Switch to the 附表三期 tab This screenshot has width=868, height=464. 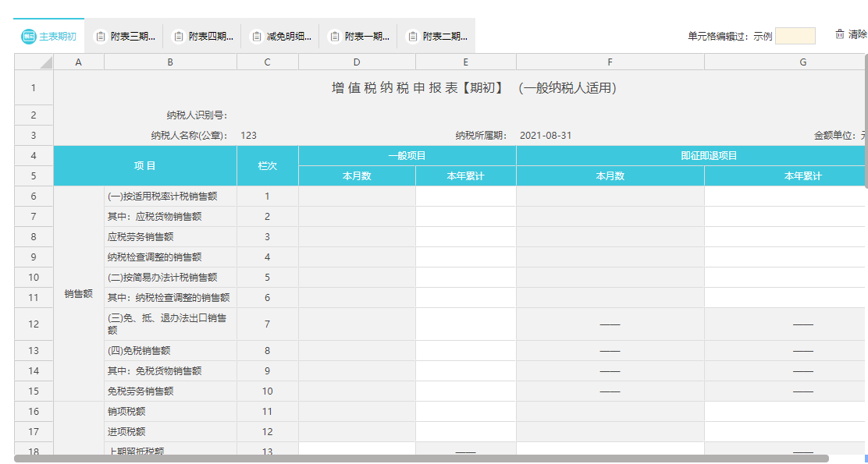click(132, 37)
